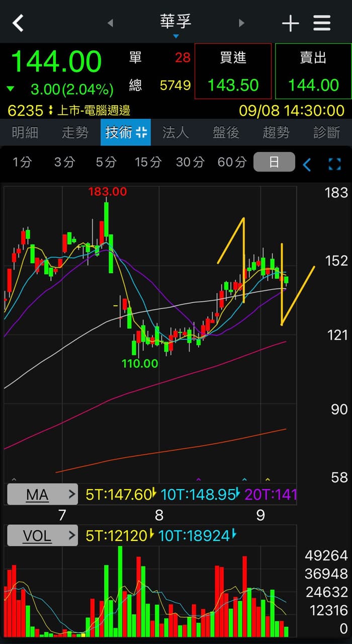
Task: Select the 1分 chart interval
Action: tap(22, 162)
